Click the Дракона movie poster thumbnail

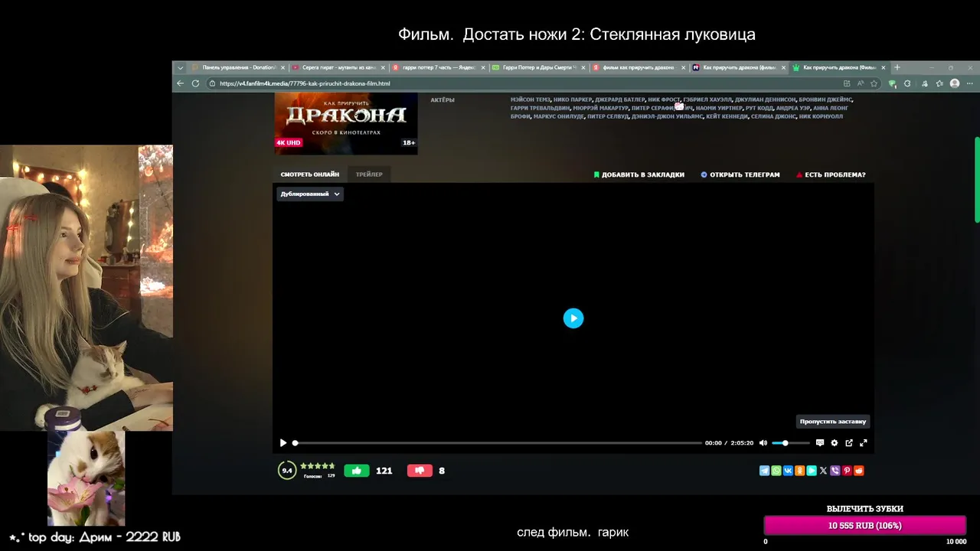tap(346, 123)
